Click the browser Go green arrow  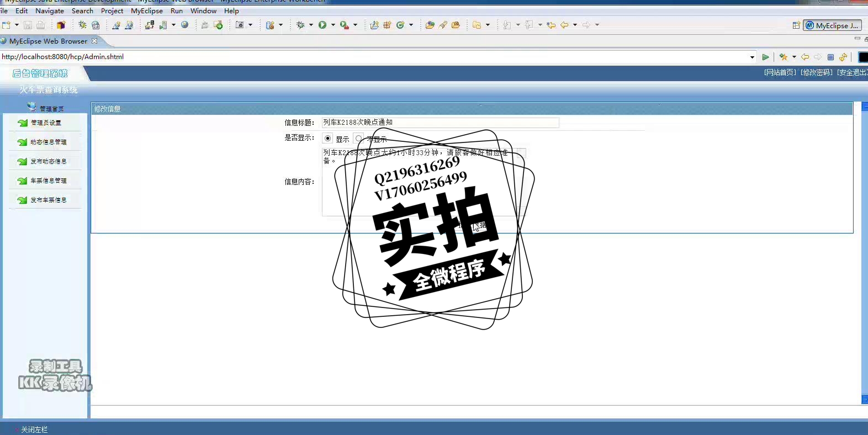(765, 57)
